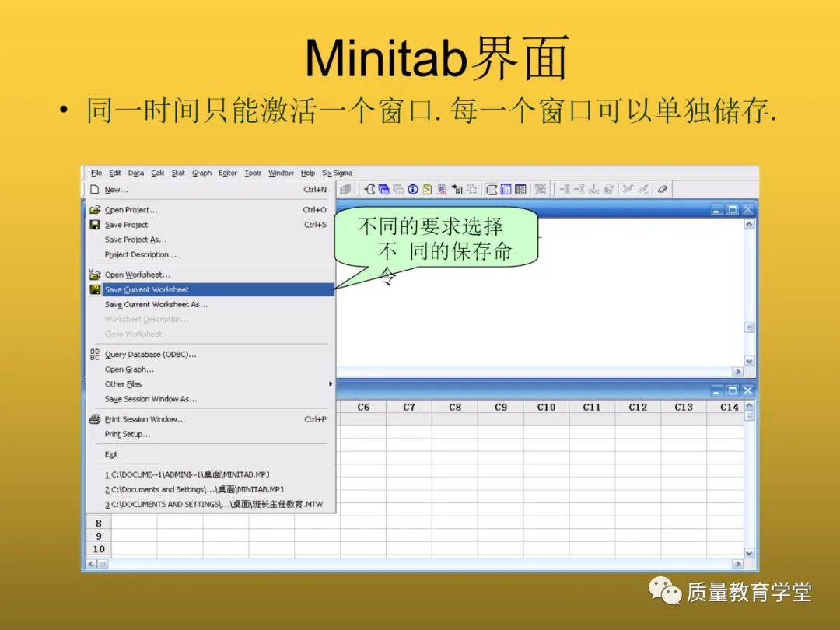The width and height of the screenshot is (840, 630).
Task: Click the grayed Close All Graphs icon
Action: point(541,189)
